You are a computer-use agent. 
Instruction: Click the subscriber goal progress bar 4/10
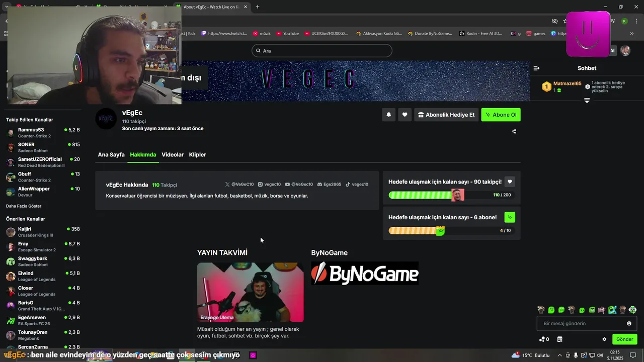pyautogui.click(x=452, y=231)
